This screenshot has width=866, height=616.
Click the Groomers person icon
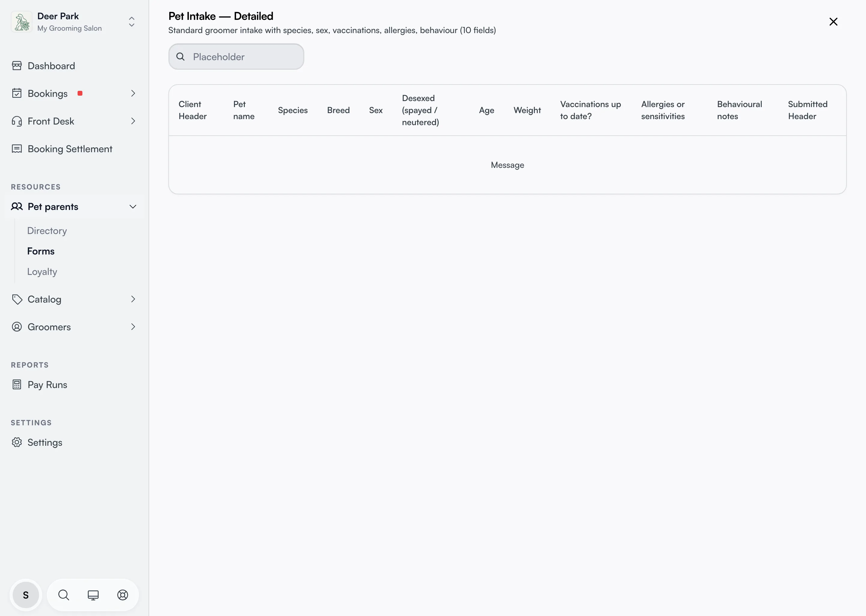pyautogui.click(x=17, y=327)
